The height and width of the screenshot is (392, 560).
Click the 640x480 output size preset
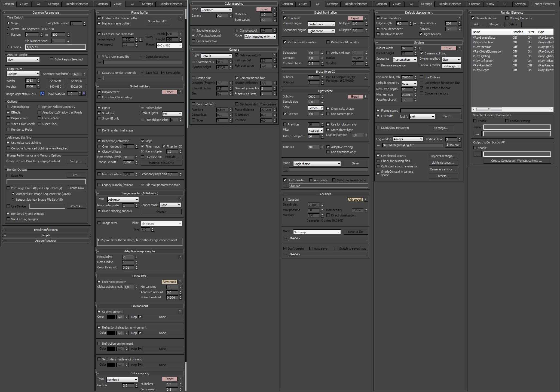tap(55, 87)
